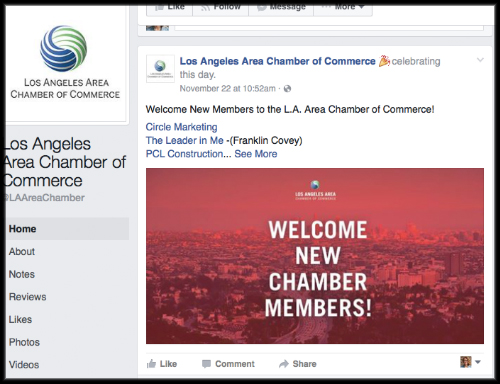Viewport: 500px width, 384px height.
Task: Open The Leader in Me link
Action: click(x=184, y=140)
